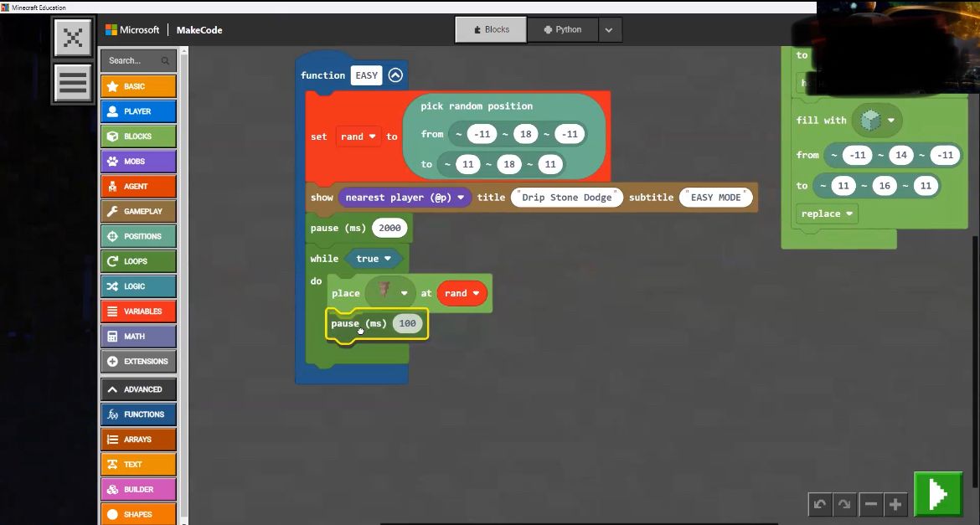Screen dimensions: 980x525
Task: Open the Player blocks category
Action: click(138, 111)
